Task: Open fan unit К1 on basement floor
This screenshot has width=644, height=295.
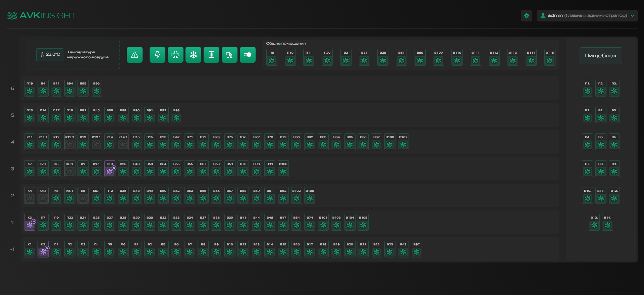Action: (30, 249)
